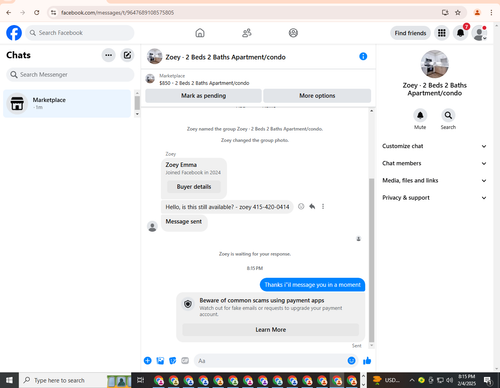Open the Marketplace chat in list
Screen dimensions: 500x388
(x=67, y=103)
